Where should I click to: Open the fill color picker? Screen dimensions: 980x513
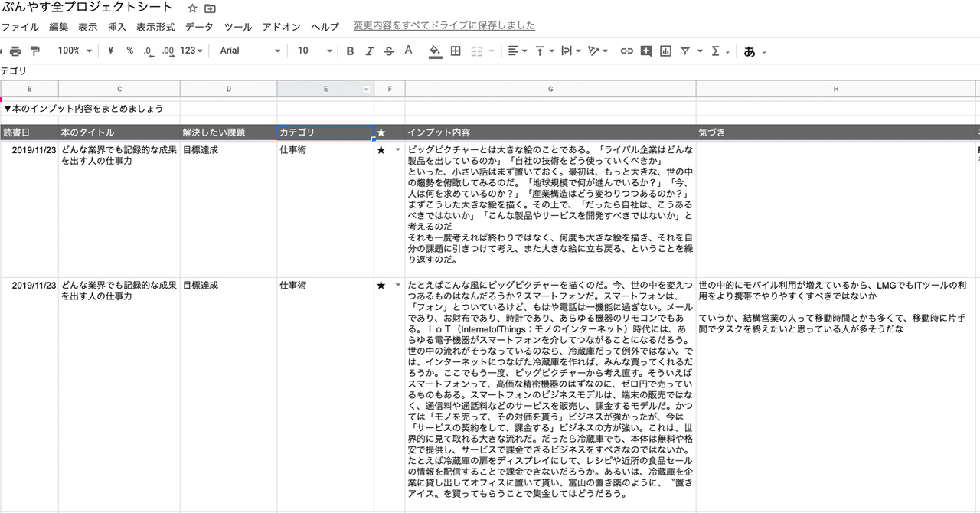pos(435,51)
